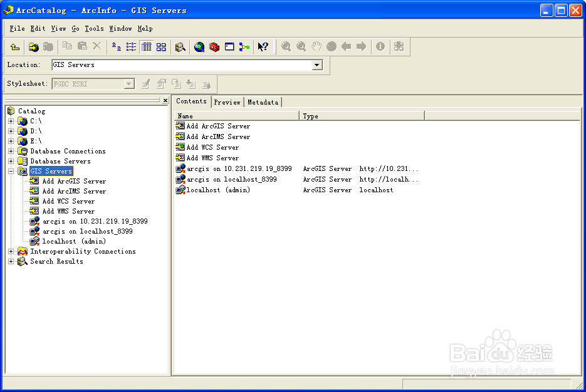Image resolution: width=586 pixels, height=392 pixels.
Task: Collapse the GIS Servers node
Action: click(11, 172)
